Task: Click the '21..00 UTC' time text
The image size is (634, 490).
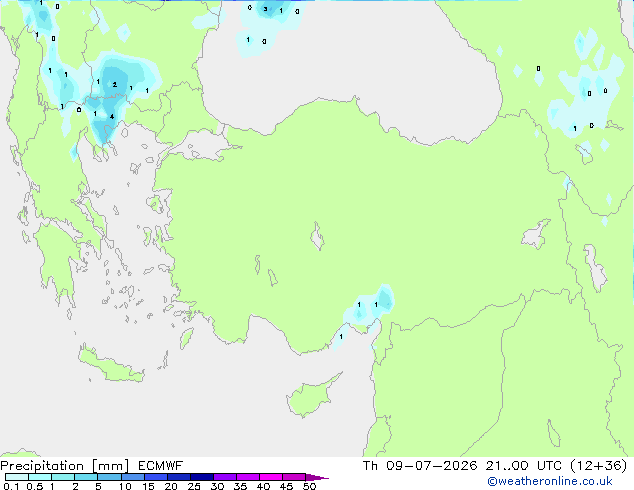Action: (524, 466)
